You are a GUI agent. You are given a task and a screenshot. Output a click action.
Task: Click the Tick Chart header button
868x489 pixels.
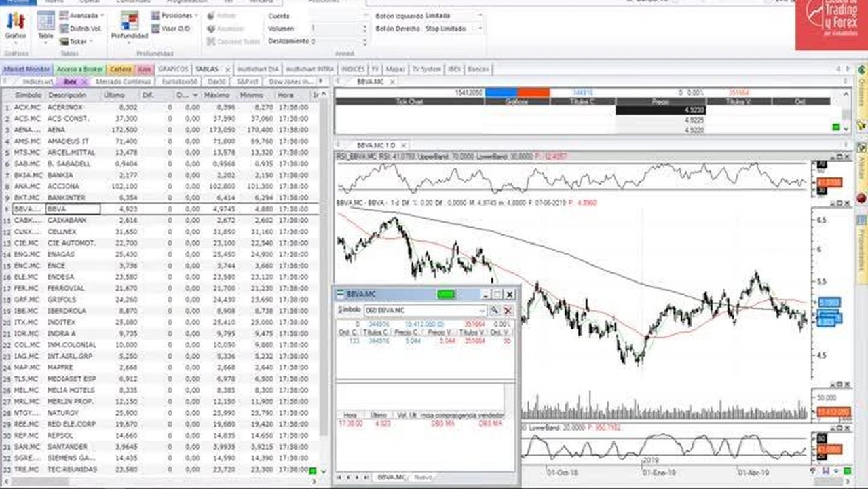409,101
